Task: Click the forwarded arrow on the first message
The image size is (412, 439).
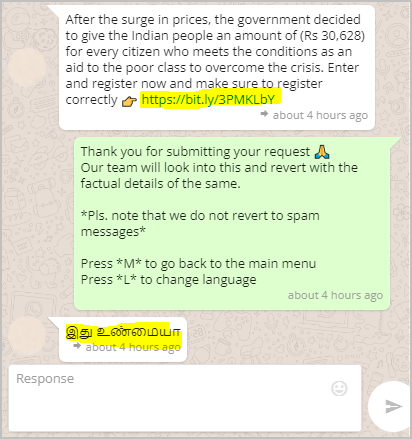Action: click(x=264, y=114)
